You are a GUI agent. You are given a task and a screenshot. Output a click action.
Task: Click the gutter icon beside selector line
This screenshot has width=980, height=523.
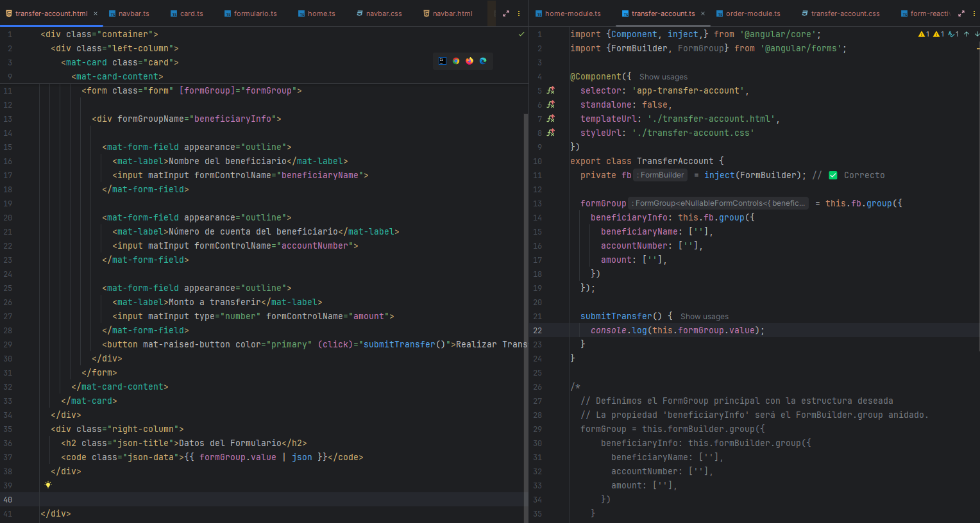tap(550, 90)
